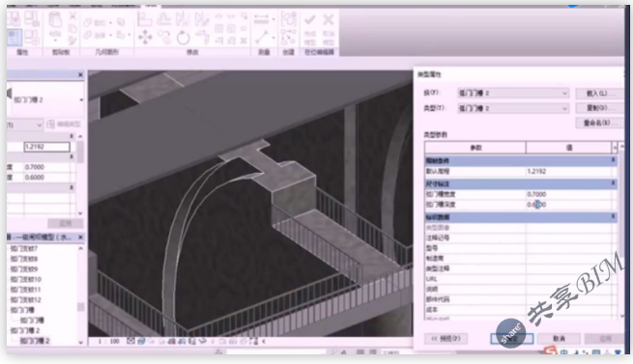Click the 1 : 100 view scale
The width and height of the screenshot is (633, 364).
pyautogui.click(x=109, y=342)
